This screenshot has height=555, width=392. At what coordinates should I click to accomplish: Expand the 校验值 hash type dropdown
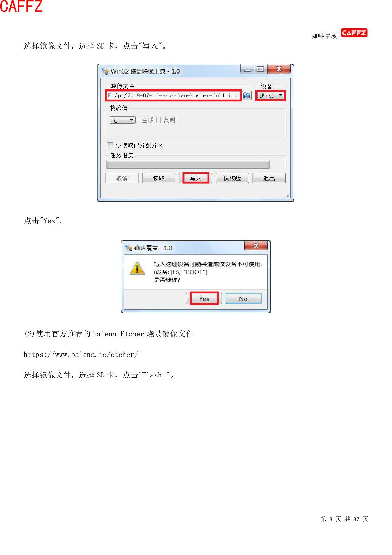click(x=122, y=120)
